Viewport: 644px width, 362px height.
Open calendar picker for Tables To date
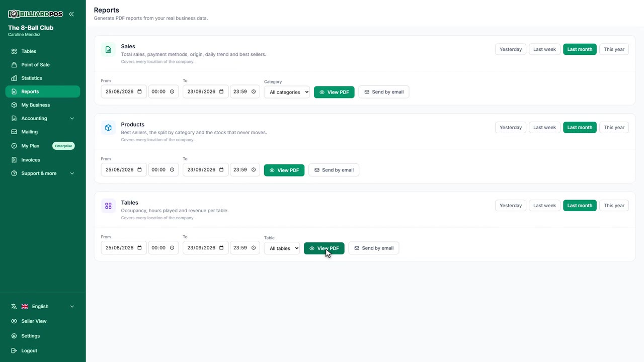pos(221,247)
